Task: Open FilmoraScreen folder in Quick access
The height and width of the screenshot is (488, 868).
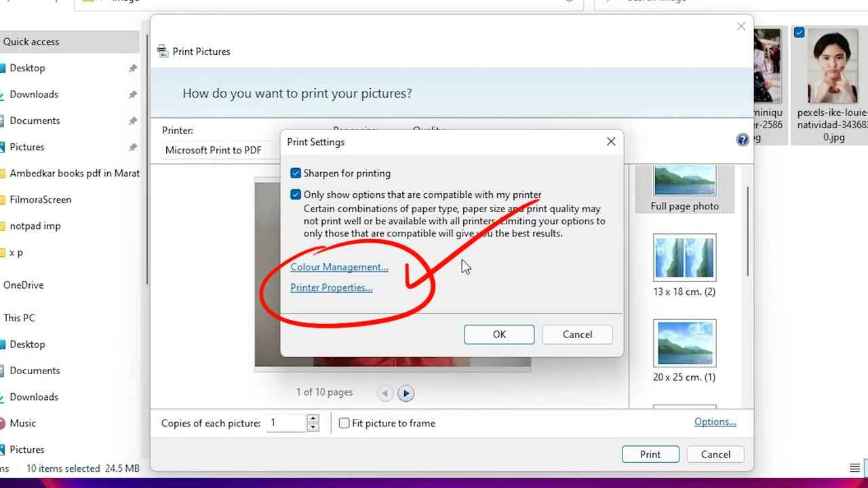Action: point(40,200)
